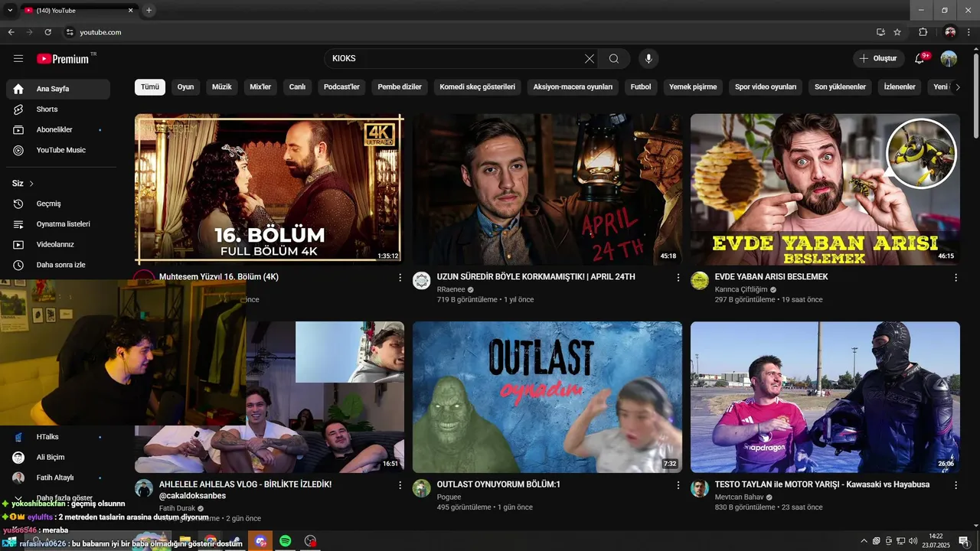Reload the page in browser
The image size is (980, 551).
pyautogui.click(x=48, y=32)
